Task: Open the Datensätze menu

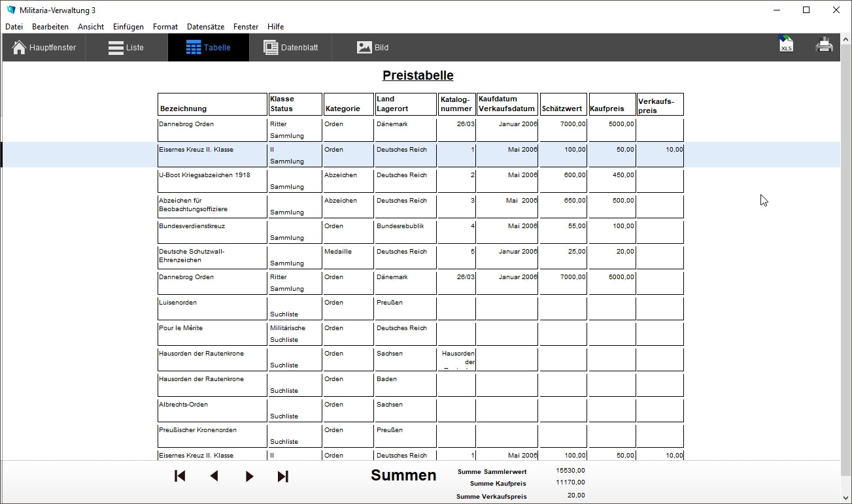Action: pyautogui.click(x=205, y=27)
